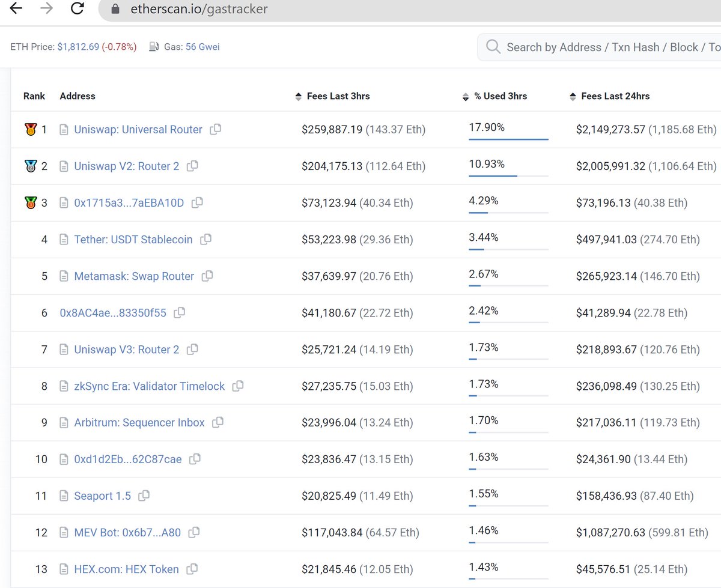This screenshot has height=588, width=721.
Task: Open the HEX.com: HEX Token page
Action: click(126, 569)
